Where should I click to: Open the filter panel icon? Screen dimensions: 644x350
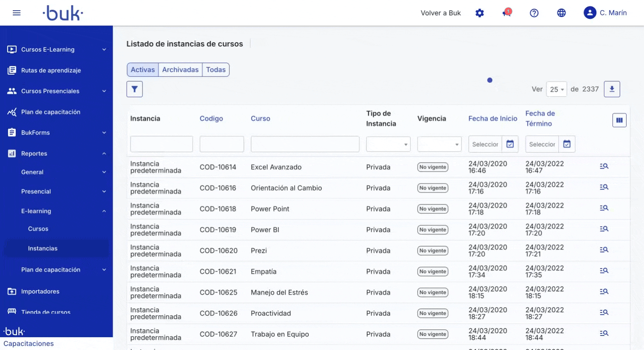(134, 89)
